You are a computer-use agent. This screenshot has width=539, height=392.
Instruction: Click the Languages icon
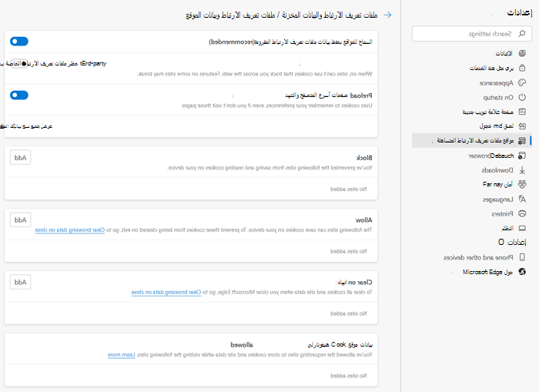click(522, 199)
